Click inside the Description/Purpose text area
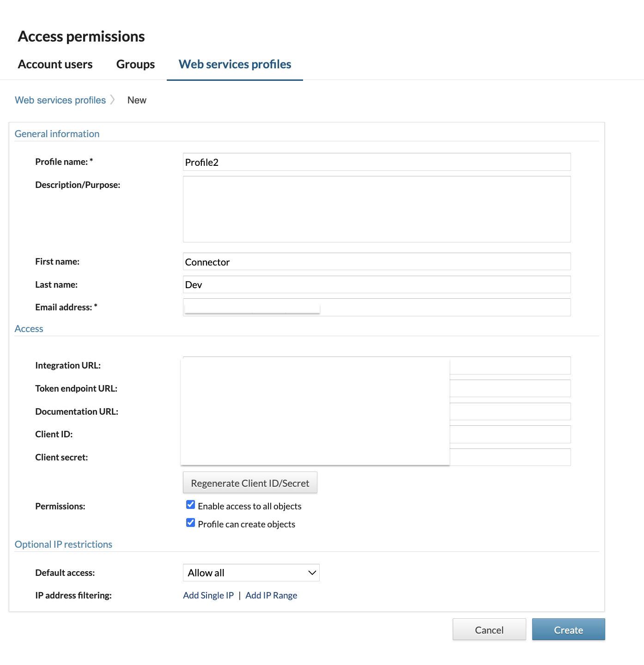Screen dimensions: 644x665 click(377, 209)
